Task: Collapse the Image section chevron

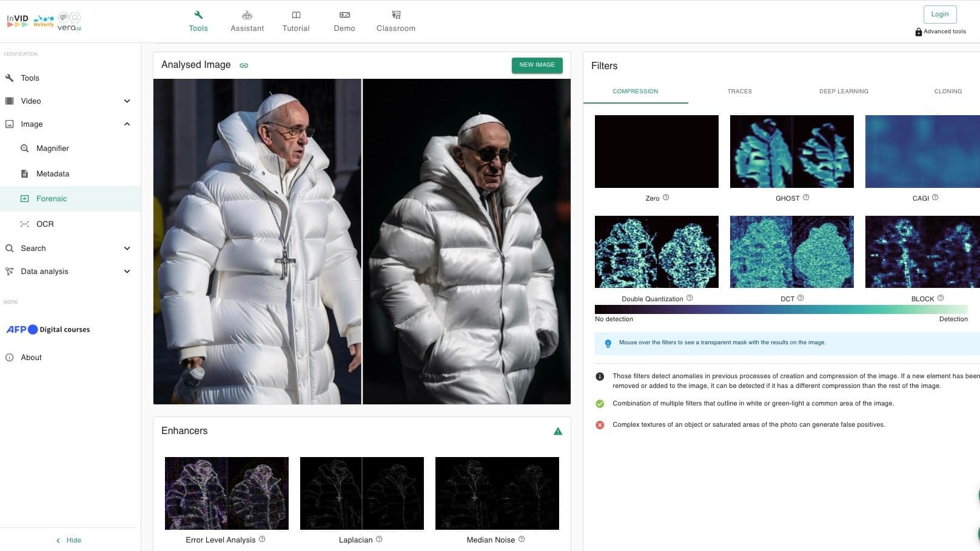Action: pos(127,124)
